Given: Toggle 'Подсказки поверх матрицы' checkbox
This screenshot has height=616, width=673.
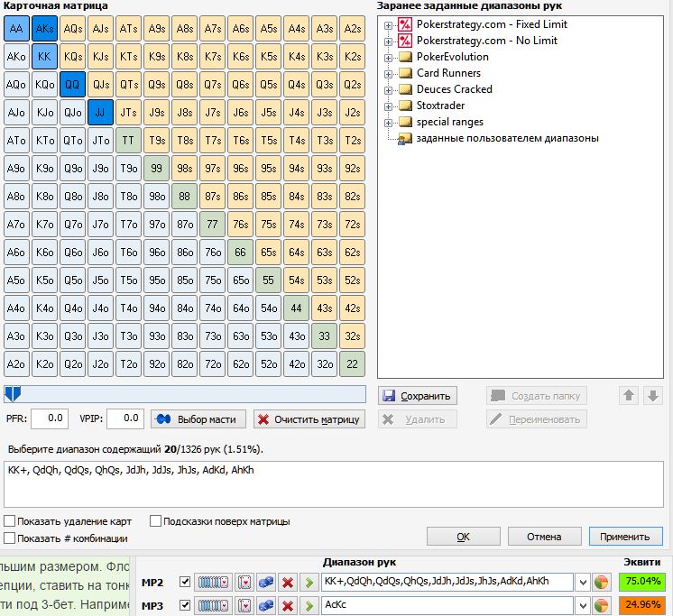Looking at the screenshot, I should pyautogui.click(x=156, y=521).
